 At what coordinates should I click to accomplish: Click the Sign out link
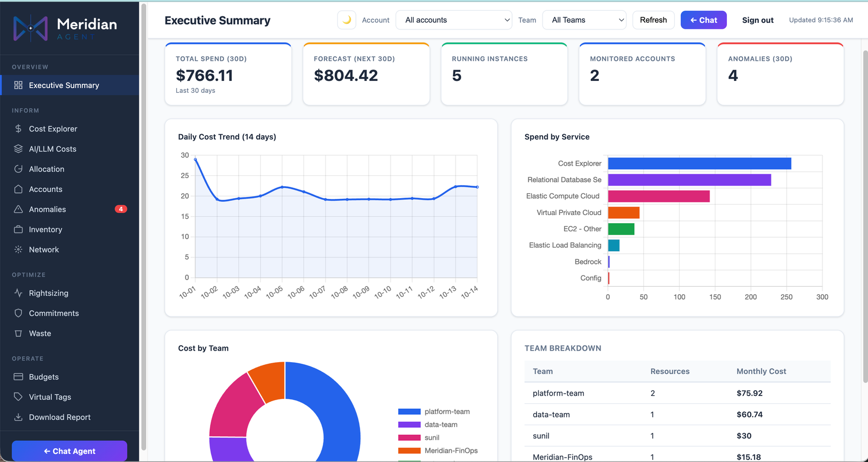(758, 20)
